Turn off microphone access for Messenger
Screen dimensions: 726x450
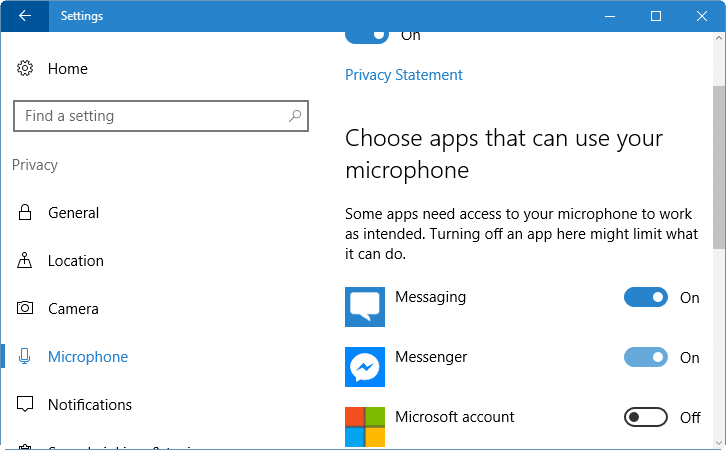pyautogui.click(x=645, y=357)
